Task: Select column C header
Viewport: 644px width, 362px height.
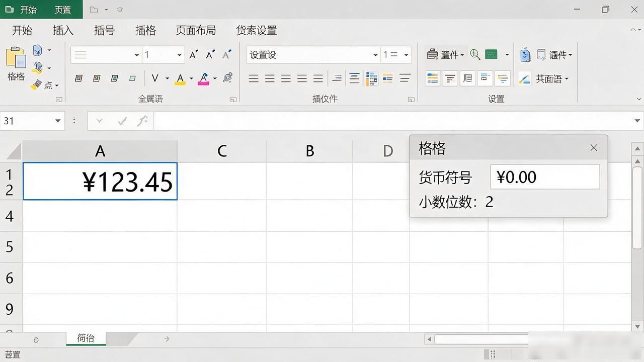Action: [222, 151]
